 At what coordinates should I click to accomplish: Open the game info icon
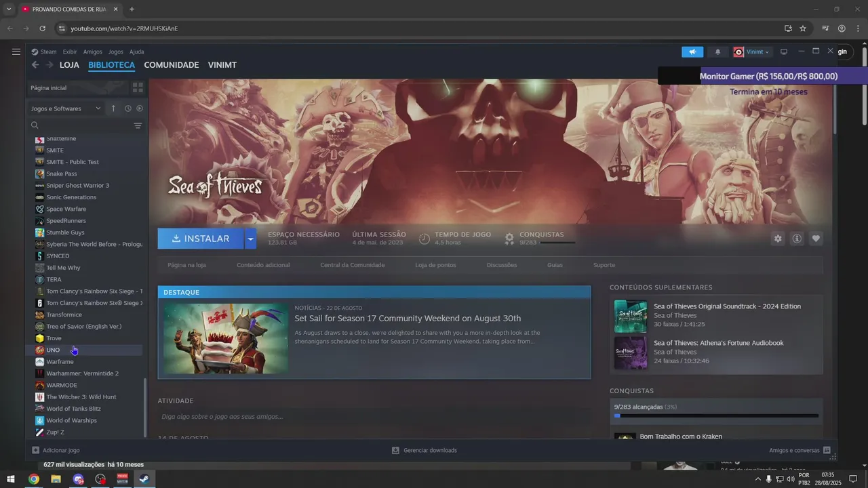(797, 239)
